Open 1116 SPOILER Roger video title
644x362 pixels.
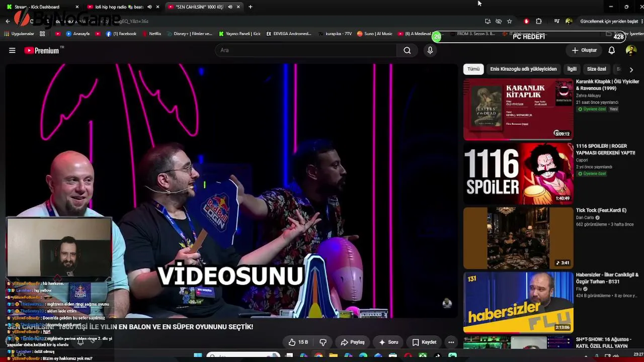click(606, 149)
